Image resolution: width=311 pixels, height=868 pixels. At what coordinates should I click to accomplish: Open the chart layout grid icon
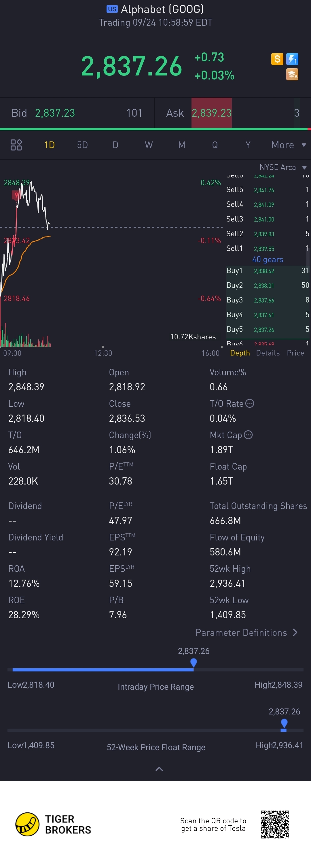(x=16, y=145)
